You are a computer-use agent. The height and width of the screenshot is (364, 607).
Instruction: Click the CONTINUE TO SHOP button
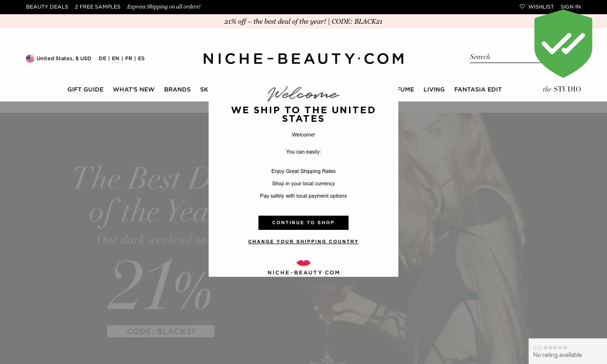click(303, 223)
